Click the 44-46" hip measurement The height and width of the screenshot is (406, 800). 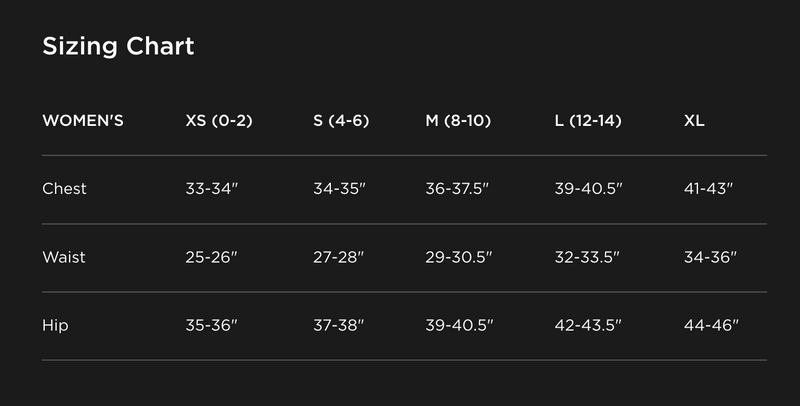click(711, 325)
